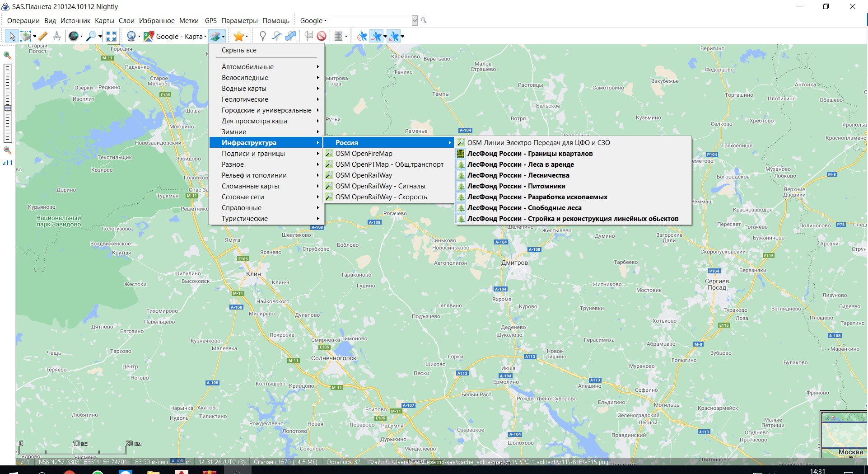
Task: Add a new placemark pin
Action: (x=262, y=36)
